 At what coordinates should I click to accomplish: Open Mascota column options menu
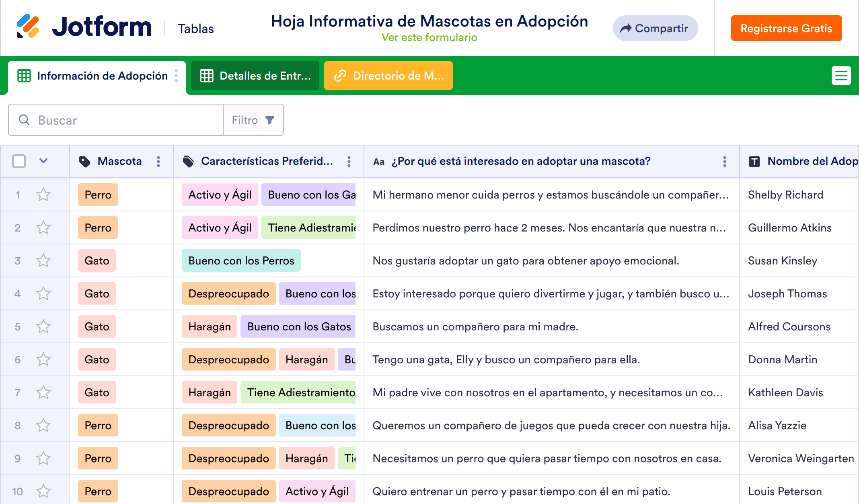[158, 161]
